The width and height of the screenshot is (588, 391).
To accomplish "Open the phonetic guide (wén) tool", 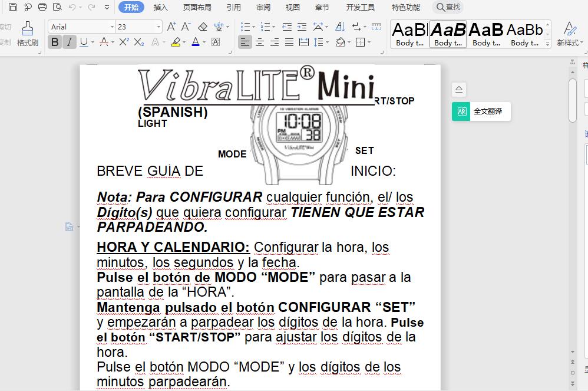I will pyautogui.click(x=219, y=27).
